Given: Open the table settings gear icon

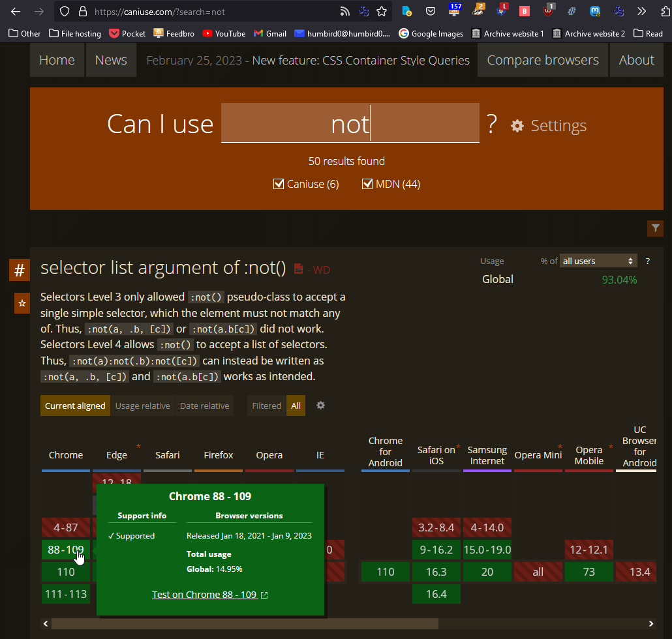Looking at the screenshot, I should coord(320,406).
